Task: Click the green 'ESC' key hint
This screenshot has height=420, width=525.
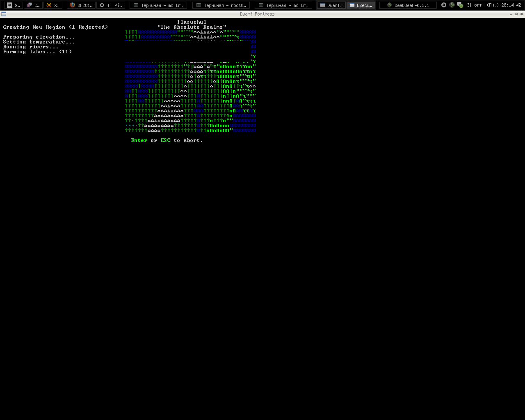Action: [166, 140]
